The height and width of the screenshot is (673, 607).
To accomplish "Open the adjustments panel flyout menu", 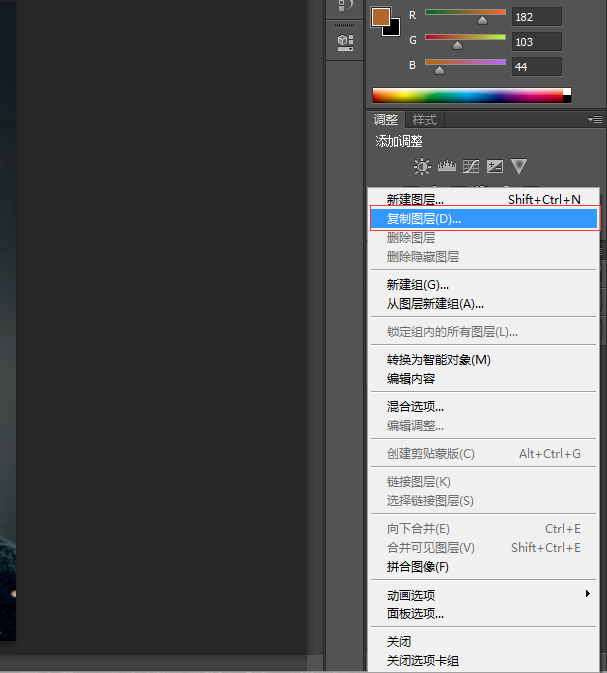I will (595, 119).
